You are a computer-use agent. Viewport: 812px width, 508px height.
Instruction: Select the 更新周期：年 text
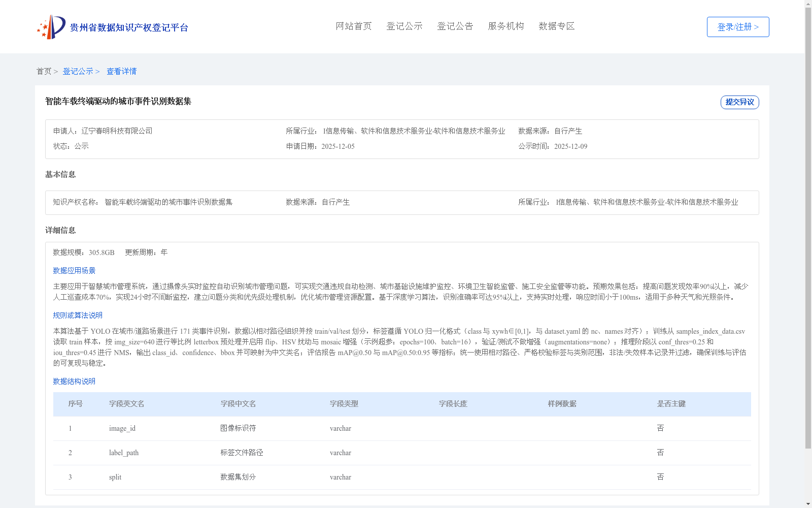tap(146, 252)
